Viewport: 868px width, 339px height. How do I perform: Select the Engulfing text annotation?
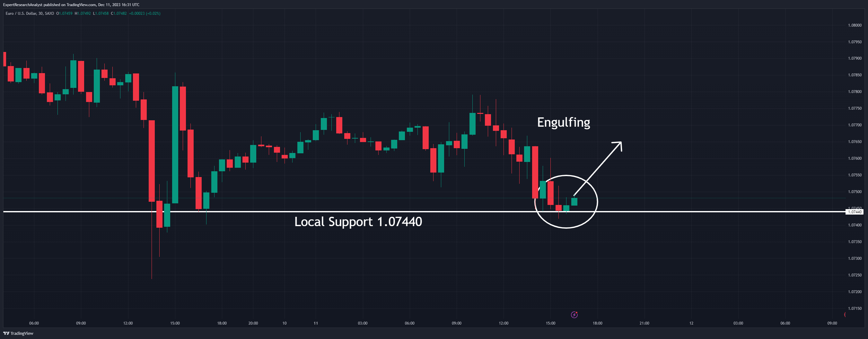563,122
